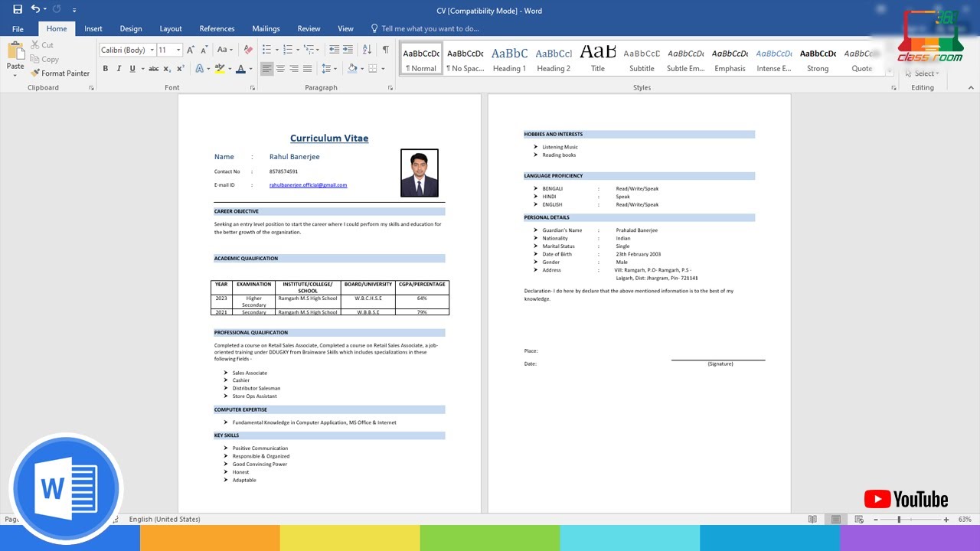The width and height of the screenshot is (980, 551).
Task: Toggle Strikethrough formatting
Action: coord(154,69)
